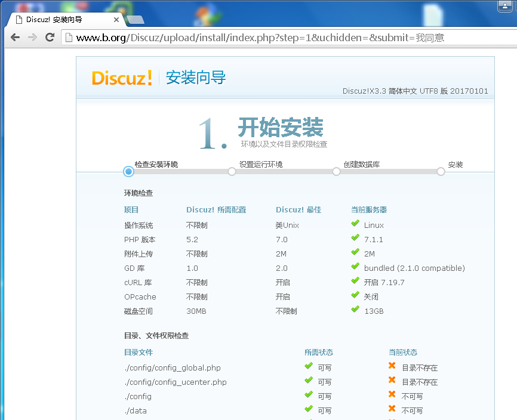This screenshot has height=420, width=517.
Task: Click the 磁盘空间 row label
Action: 139,311
